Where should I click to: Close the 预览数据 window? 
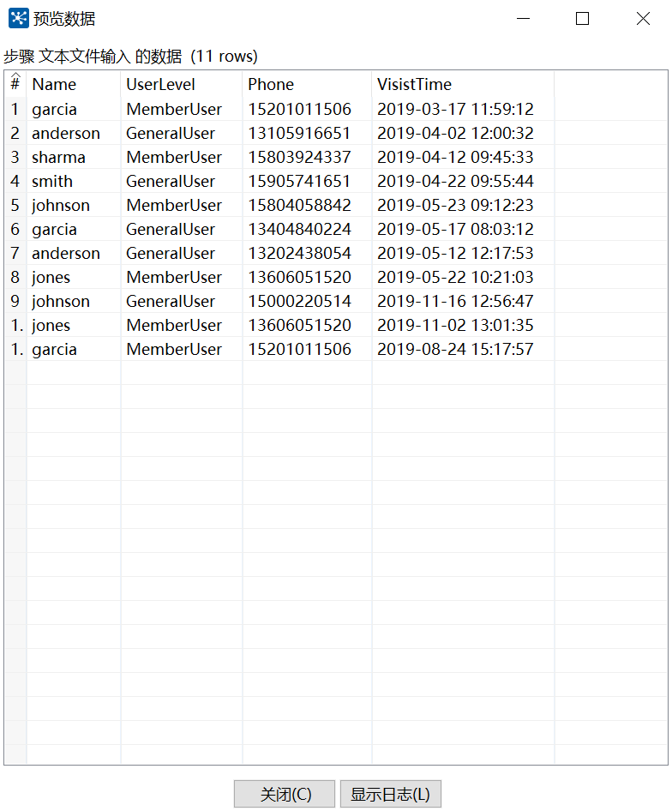click(643, 19)
